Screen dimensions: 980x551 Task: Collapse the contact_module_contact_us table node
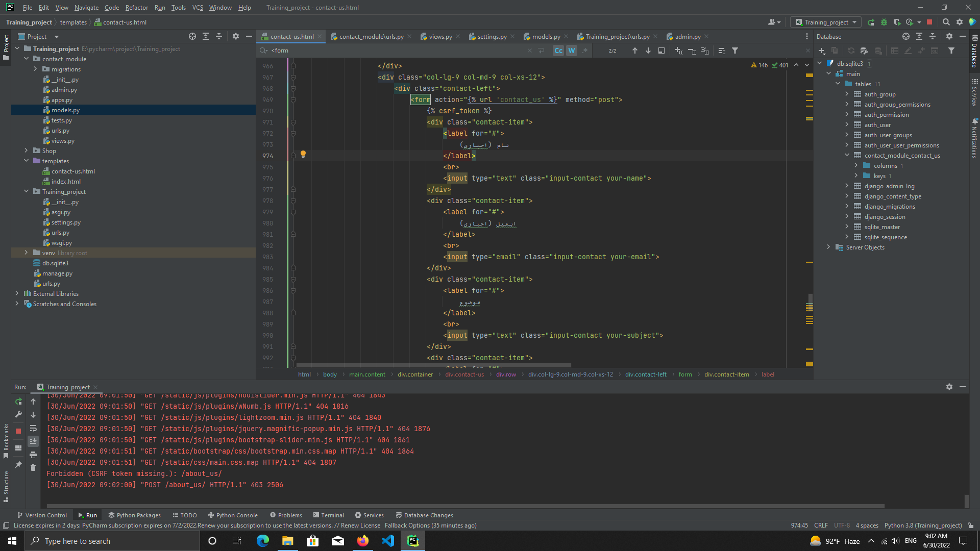click(847, 155)
